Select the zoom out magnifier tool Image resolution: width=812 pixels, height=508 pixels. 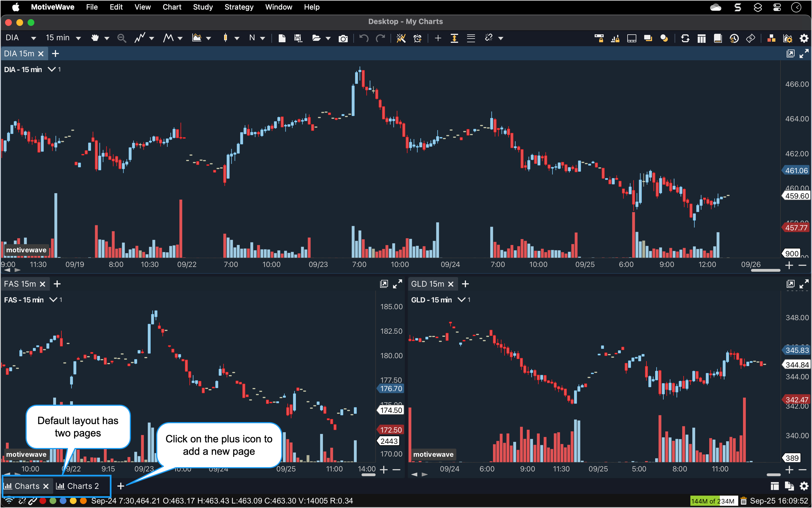(x=122, y=38)
